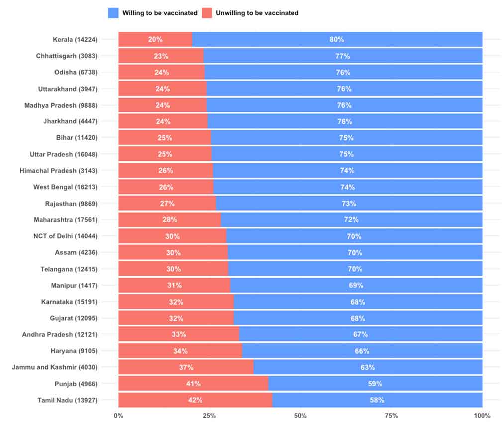Select Tamil Nadu's 58% willing bar

coord(377,400)
